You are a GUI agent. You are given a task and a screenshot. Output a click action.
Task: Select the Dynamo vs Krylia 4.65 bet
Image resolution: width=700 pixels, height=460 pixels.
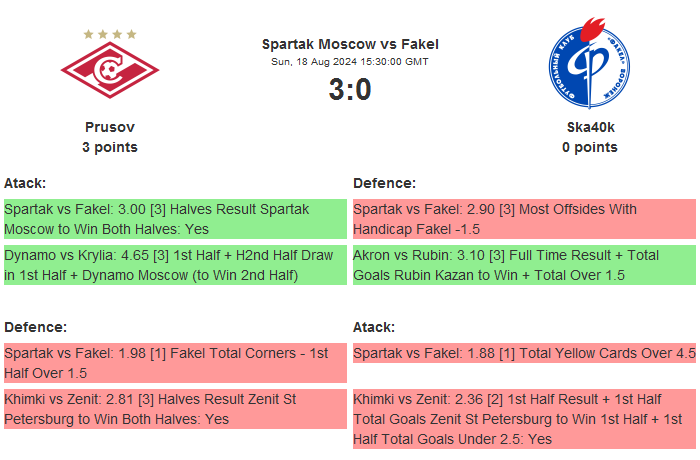[x=175, y=265]
